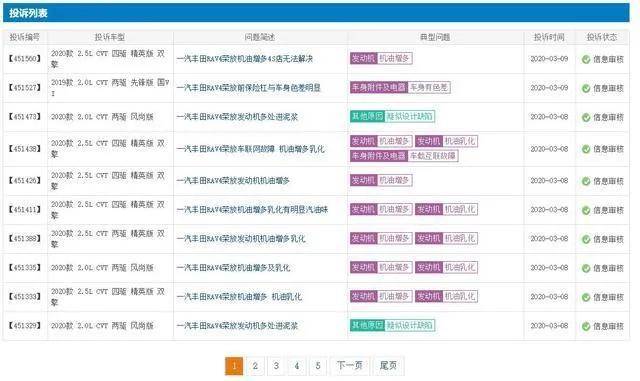Select current page 1 button
The width and height of the screenshot is (640, 381).
pyautogui.click(x=234, y=366)
